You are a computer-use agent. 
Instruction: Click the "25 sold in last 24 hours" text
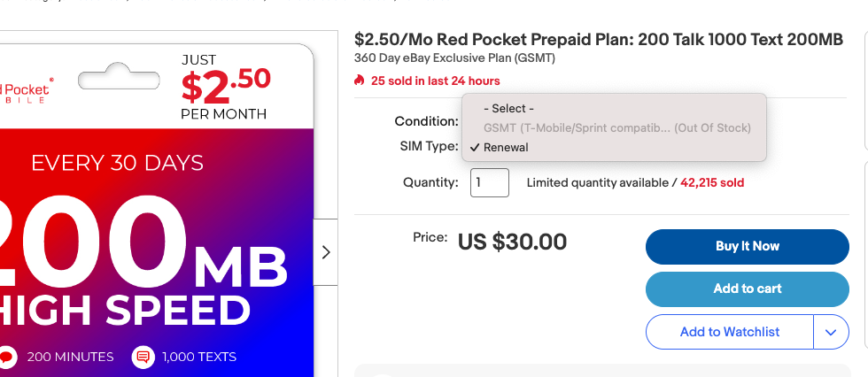coord(435,81)
